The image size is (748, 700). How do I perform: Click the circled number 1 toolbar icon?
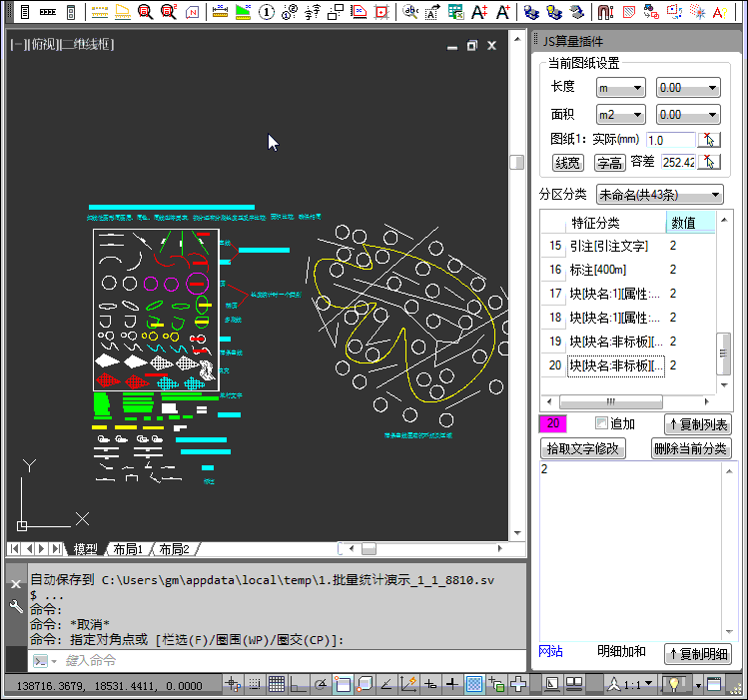[267, 12]
